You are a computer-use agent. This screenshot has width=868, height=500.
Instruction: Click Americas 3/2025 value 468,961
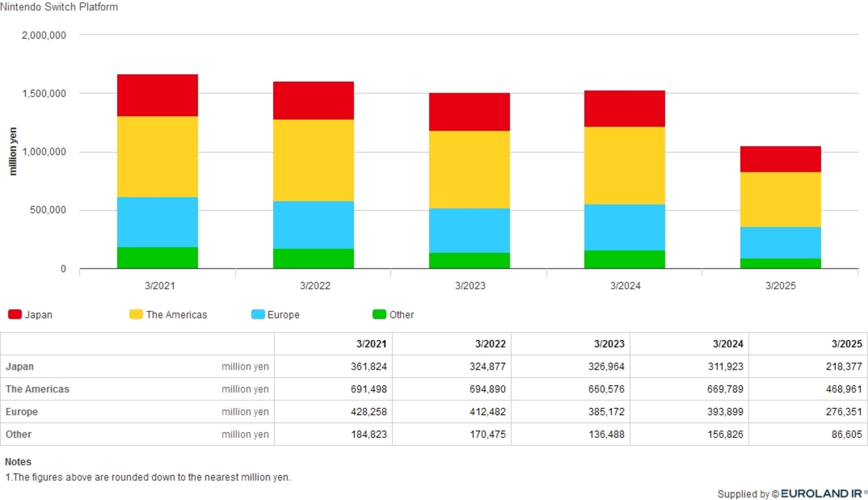tap(844, 389)
